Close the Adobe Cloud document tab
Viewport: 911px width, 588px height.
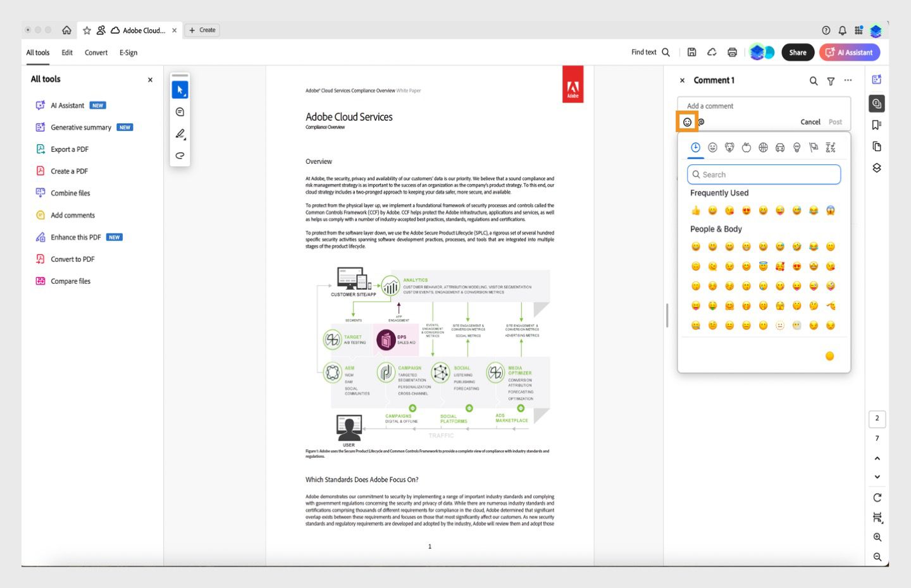tap(174, 30)
